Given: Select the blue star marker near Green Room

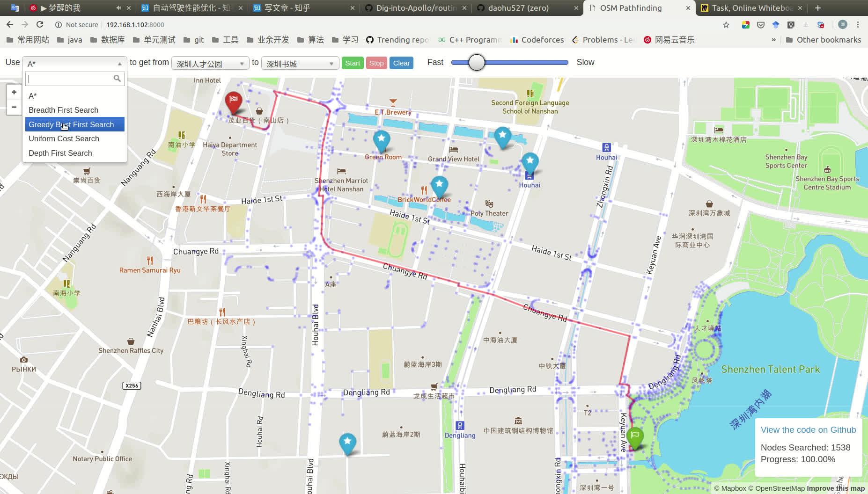Looking at the screenshot, I should [382, 141].
